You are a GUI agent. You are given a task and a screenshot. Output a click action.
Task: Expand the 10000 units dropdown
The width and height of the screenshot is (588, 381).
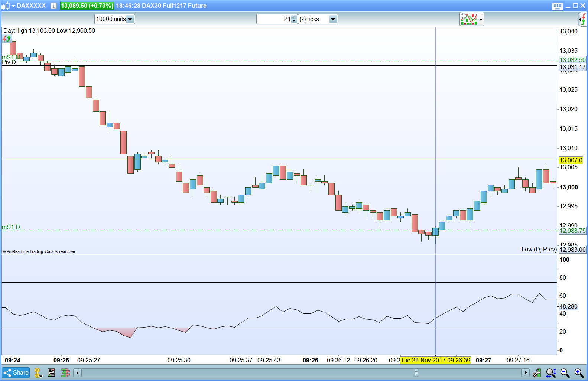pyautogui.click(x=130, y=19)
